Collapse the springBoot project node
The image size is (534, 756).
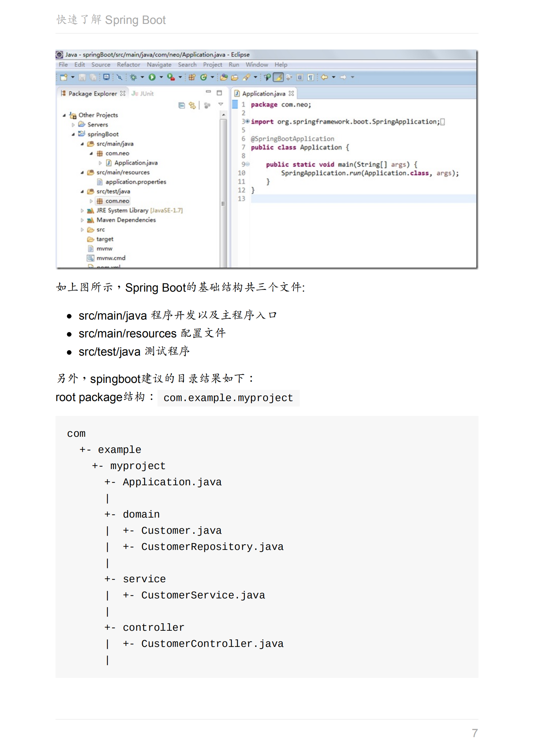click(x=73, y=134)
